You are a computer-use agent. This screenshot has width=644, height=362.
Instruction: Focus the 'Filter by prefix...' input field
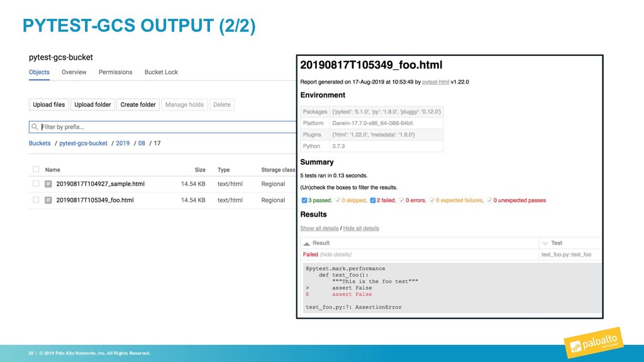click(x=164, y=127)
